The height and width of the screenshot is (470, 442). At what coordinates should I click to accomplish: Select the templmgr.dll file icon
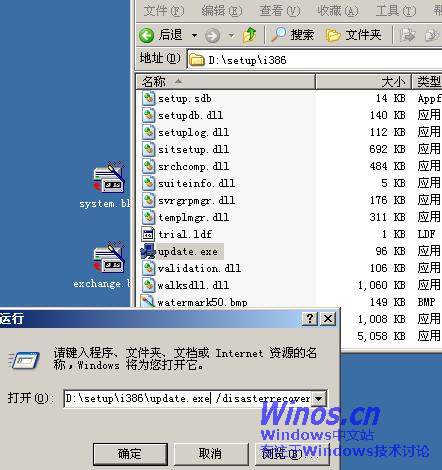[148, 217]
